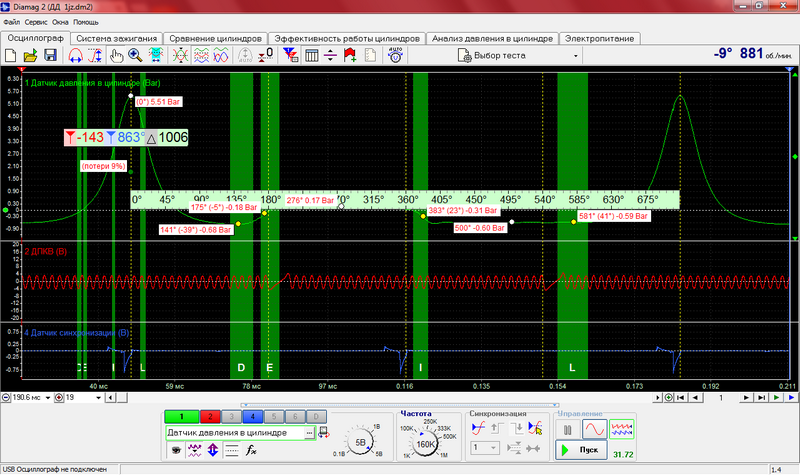Choose rising edge synchronization
The width and height of the screenshot is (800, 475).
point(497,428)
